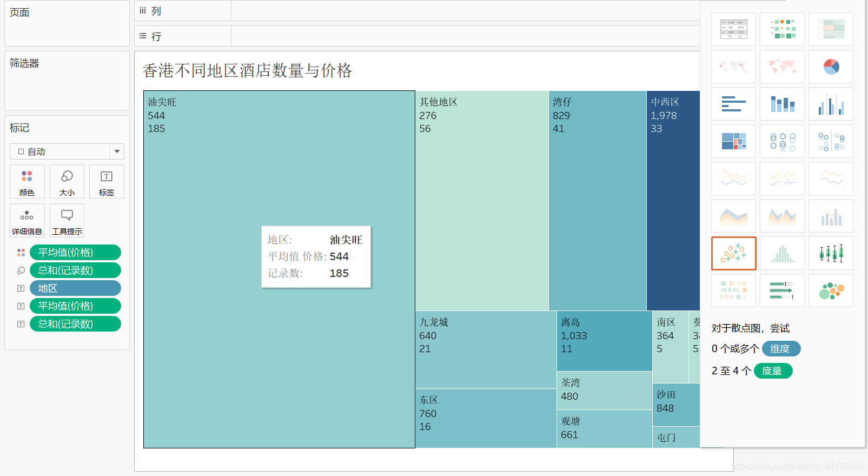Click the label 总和(记录数) pill
The image size is (868, 476).
coord(75,324)
